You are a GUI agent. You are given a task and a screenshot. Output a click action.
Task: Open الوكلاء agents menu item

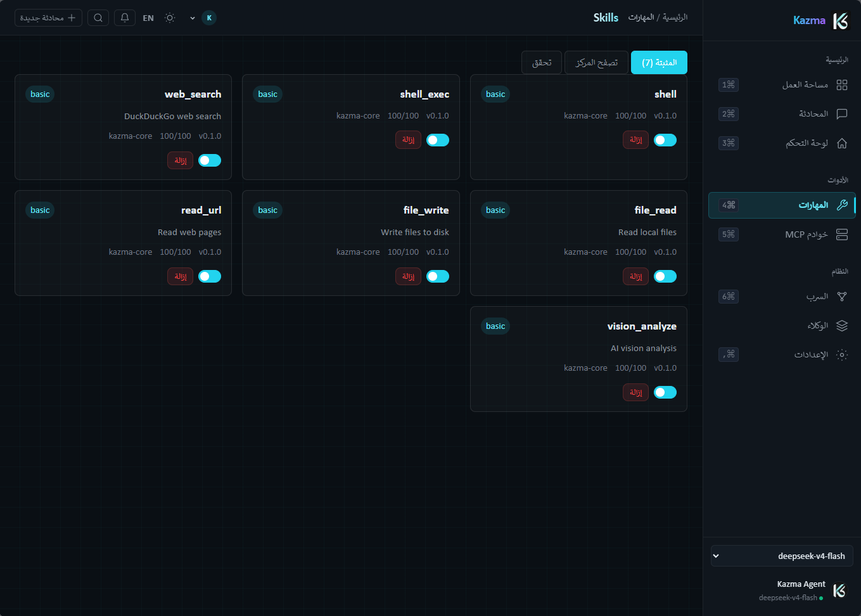point(782,326)
